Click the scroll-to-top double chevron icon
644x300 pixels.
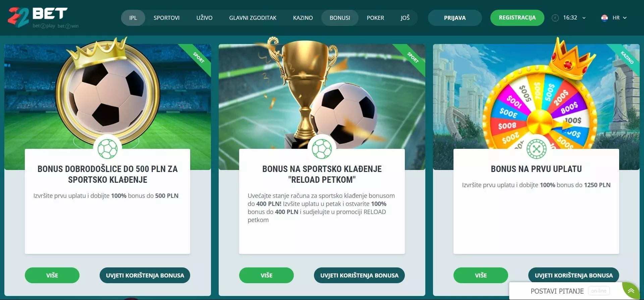(631, 291)
